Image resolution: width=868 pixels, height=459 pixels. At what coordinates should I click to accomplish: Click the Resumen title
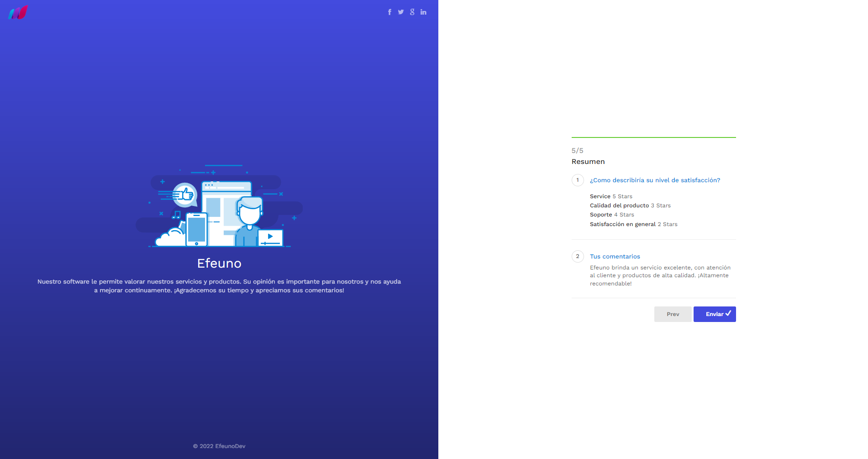point(588,162)
